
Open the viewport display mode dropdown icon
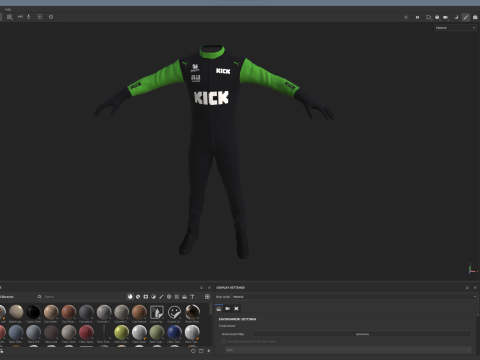(429, 17)
